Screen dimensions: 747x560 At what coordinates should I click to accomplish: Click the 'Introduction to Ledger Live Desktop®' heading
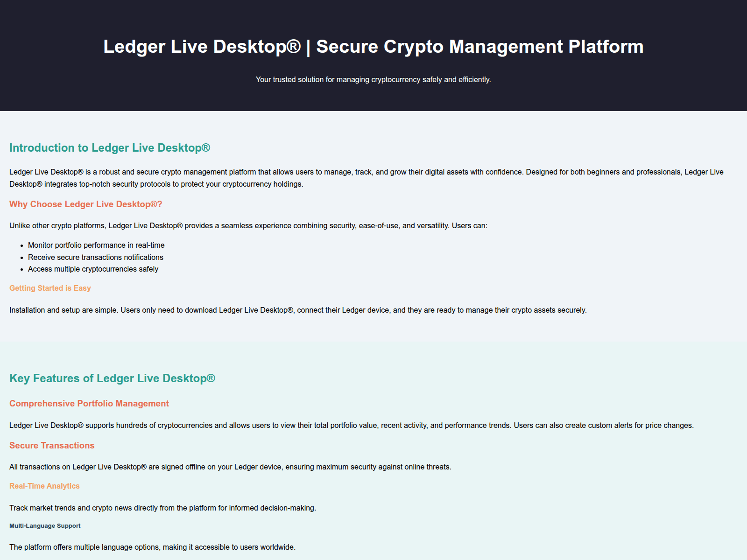[110, 148]
